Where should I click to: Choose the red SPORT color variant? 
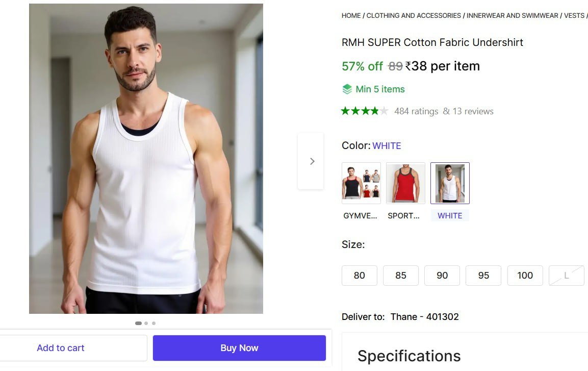click(405, 183)
